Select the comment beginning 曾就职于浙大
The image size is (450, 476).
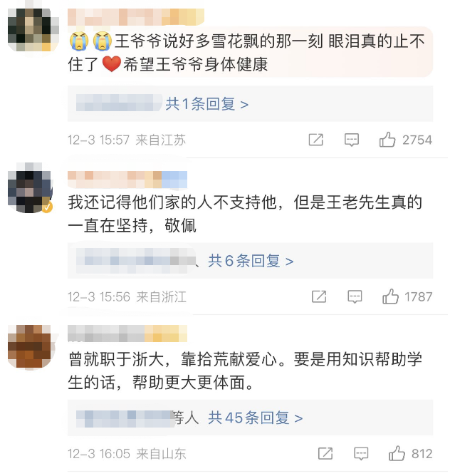click(245, 371)
